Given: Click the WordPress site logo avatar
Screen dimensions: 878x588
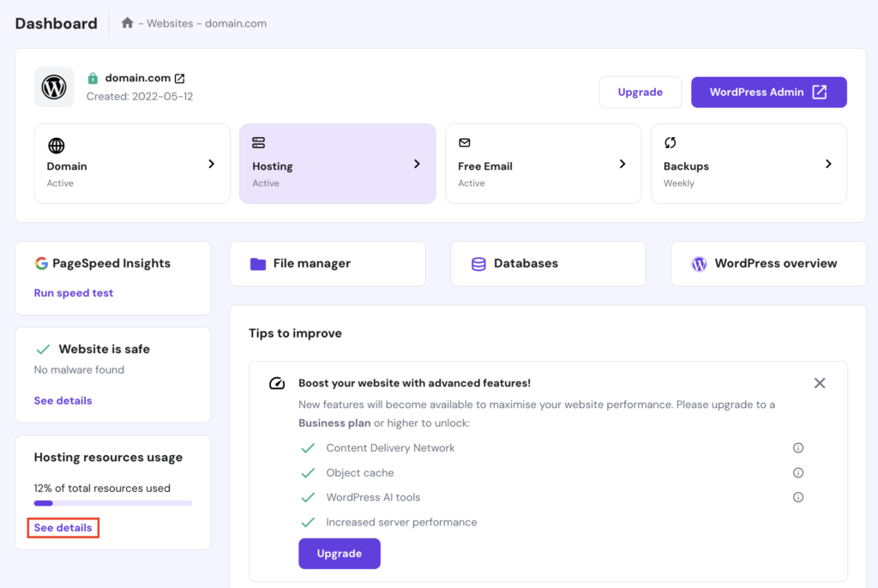Looking at the screenshot, I should tap(53, 87).
